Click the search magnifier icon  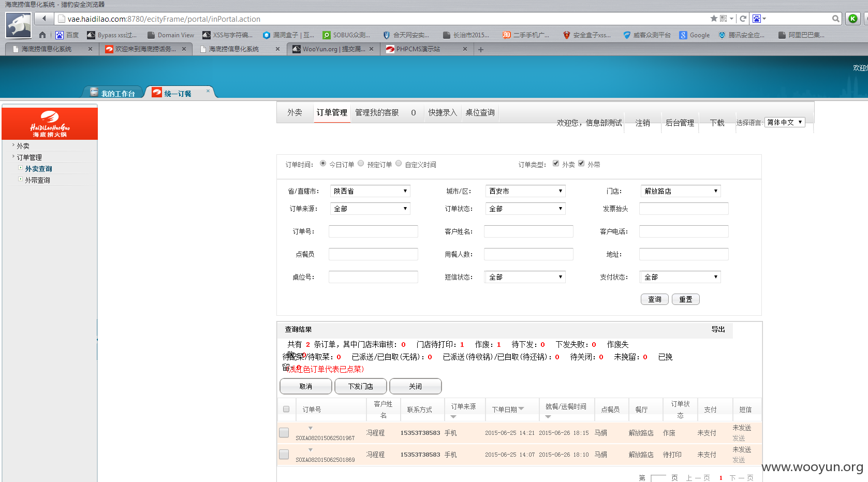pos(835,19)
